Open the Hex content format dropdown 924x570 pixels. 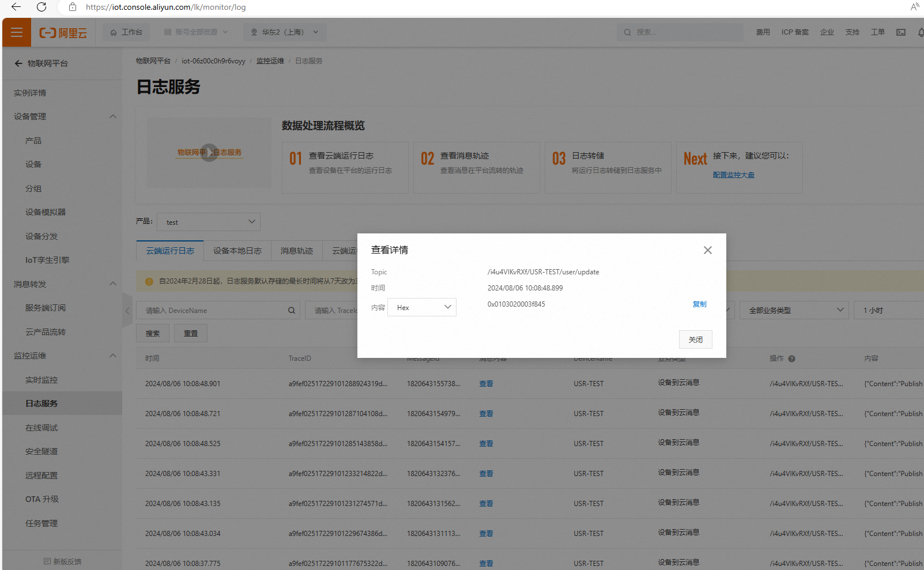422,307
